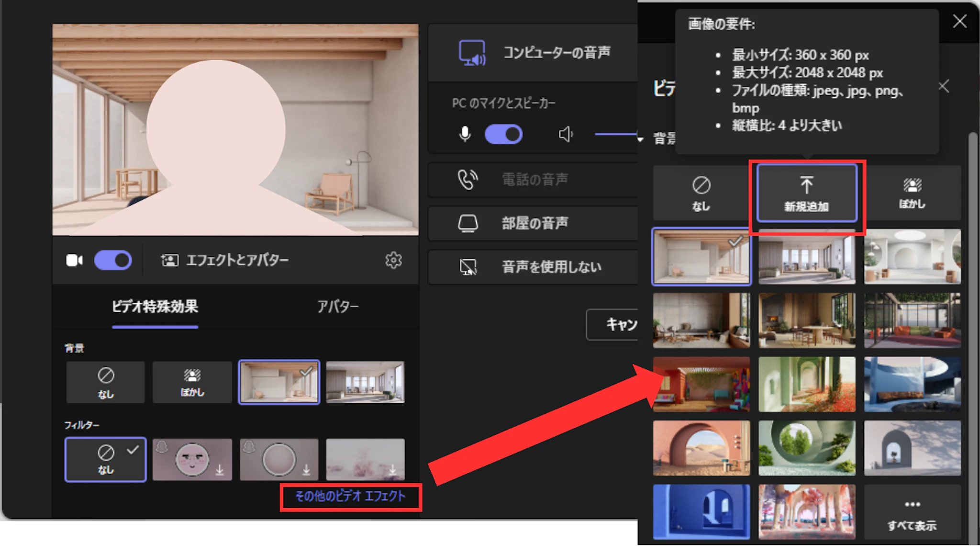Viewport: 980px width, 546px height.
Task: Click the microphone icon
Action: click(465, 134)
